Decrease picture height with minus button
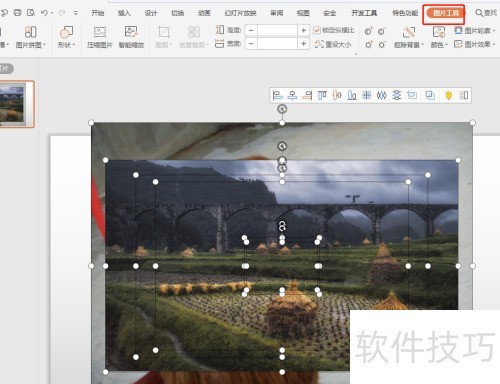The height and width of the screenshot is (384, 500). click(251, 30)
